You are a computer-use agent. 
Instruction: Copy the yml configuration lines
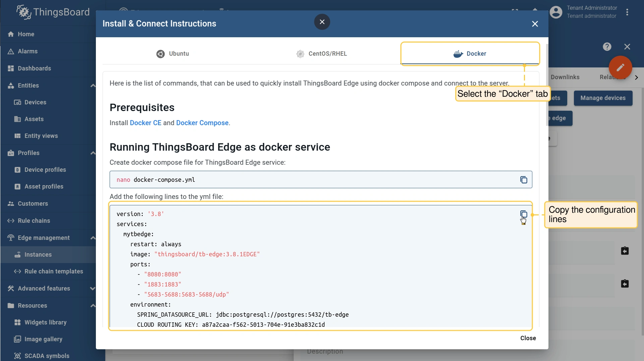(523, 214)
